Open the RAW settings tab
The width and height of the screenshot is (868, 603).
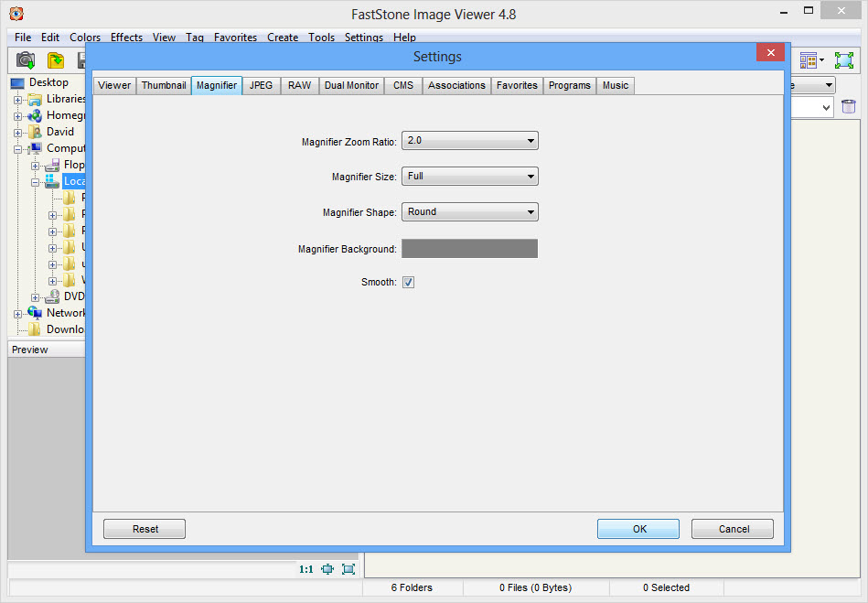pos(299,85)
